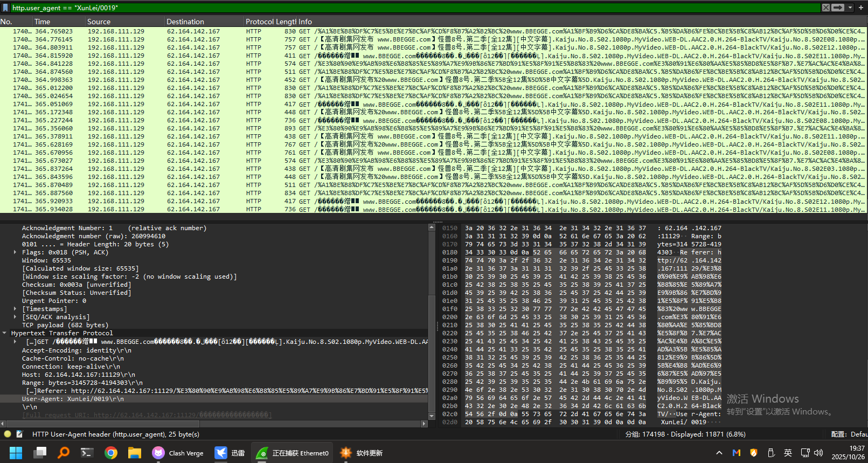Expand the [Timestamps] tree node
This screenshot has height=463, width=868.
(x=15, y=309)
